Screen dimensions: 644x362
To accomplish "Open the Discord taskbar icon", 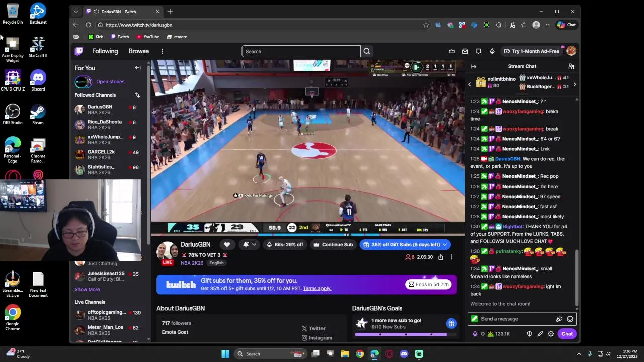I will pyautogui.click(x=404, y=354).
